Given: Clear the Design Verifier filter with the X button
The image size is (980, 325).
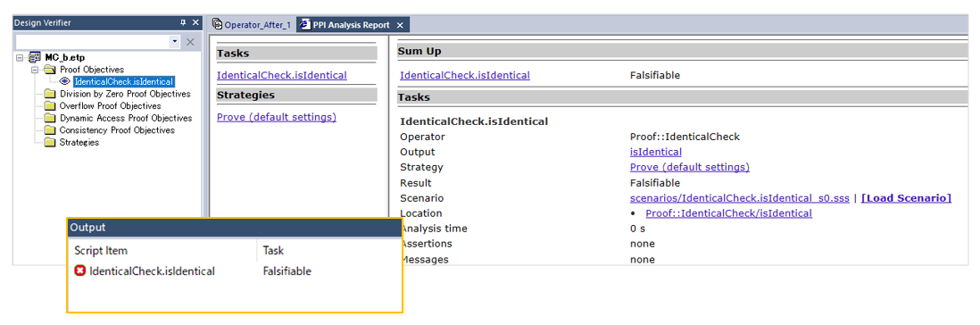Looking at the screenshot, I should tap(191, 42).
